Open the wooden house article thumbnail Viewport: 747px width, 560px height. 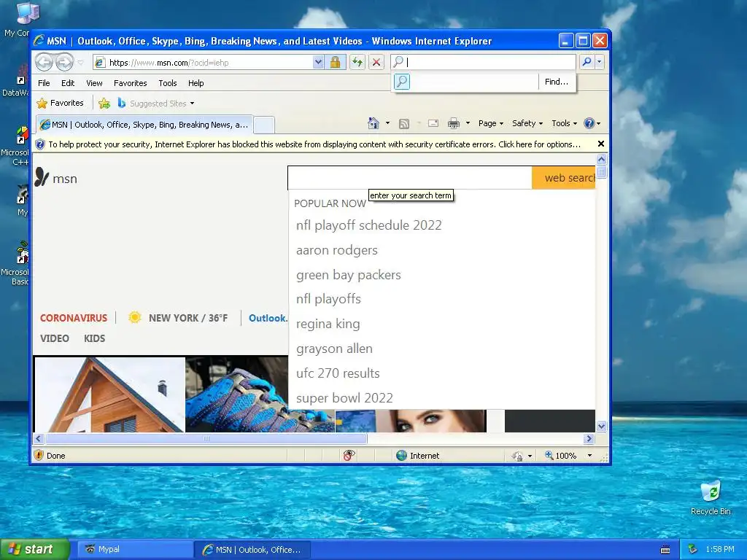click(110, 394)
